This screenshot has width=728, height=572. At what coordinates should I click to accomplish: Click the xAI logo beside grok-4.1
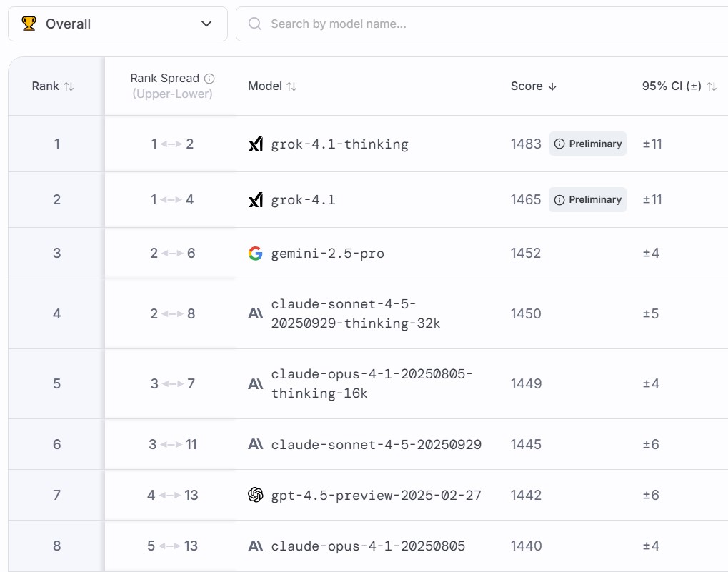tap(256, 200)
